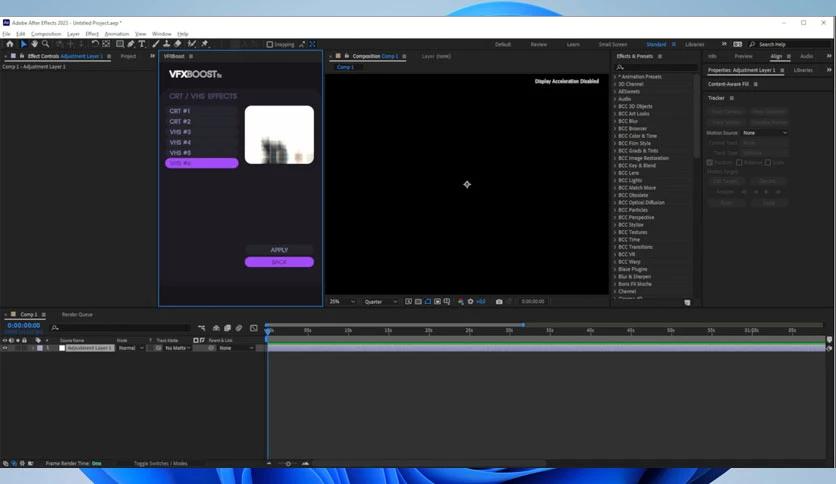This screenshot has width=836, height=484.
Task: Open the Parent & Link None dropdown
Action: [x=236, y=348]
